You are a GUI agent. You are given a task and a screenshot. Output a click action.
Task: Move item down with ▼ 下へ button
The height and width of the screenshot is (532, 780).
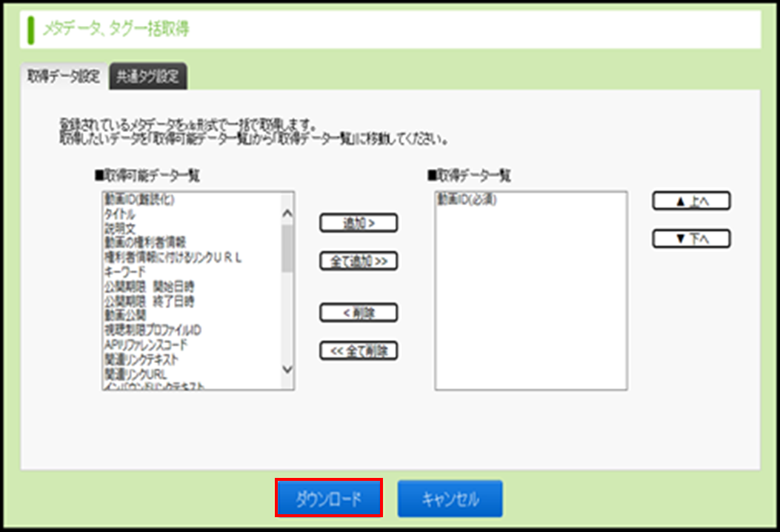pyautogui.click(x=691, y=239)
